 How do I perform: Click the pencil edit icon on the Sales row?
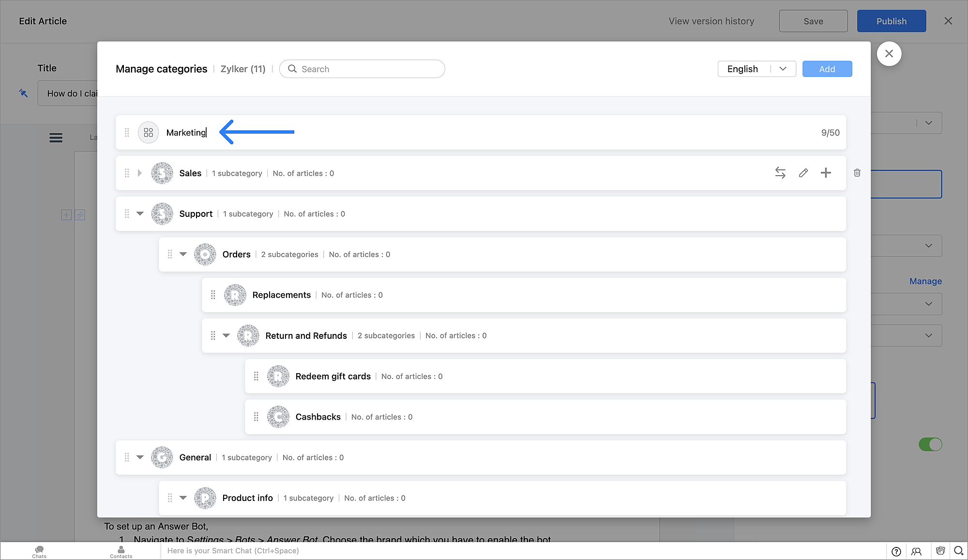[x=803, y=173]
